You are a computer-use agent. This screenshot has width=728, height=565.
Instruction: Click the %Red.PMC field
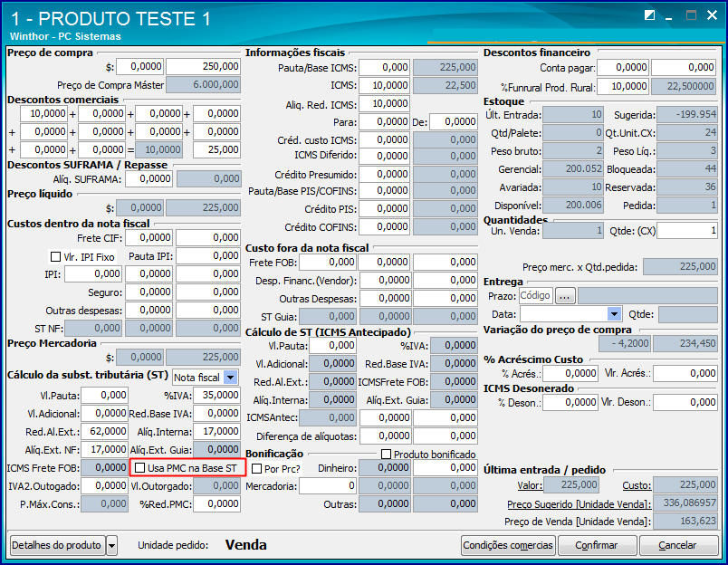216,504
